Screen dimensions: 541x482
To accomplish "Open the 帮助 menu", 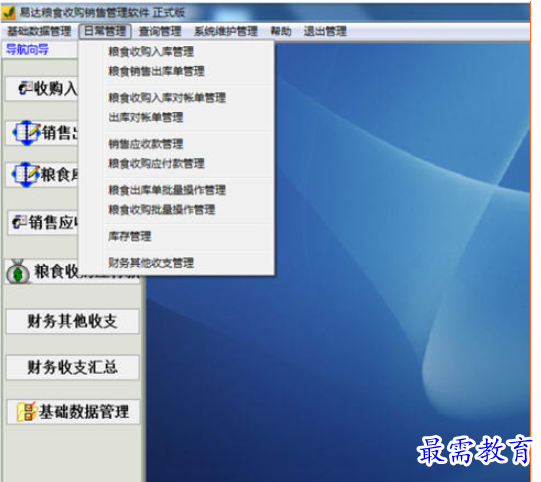I will [281, 31].
